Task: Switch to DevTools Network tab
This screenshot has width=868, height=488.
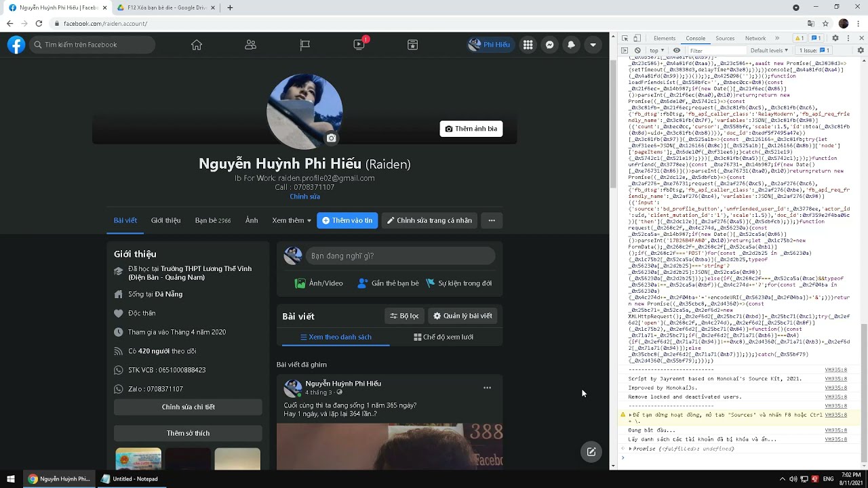Action: click(x=755, y=38)
